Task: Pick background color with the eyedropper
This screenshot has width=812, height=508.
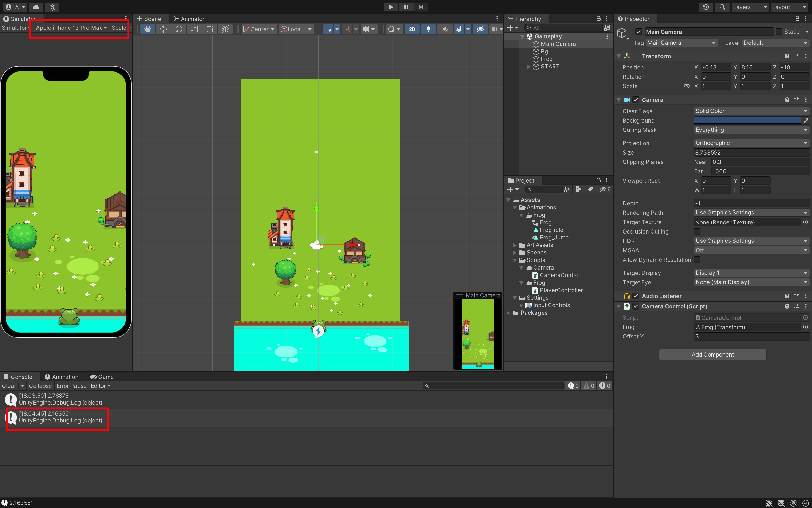Action: (806, 120)
